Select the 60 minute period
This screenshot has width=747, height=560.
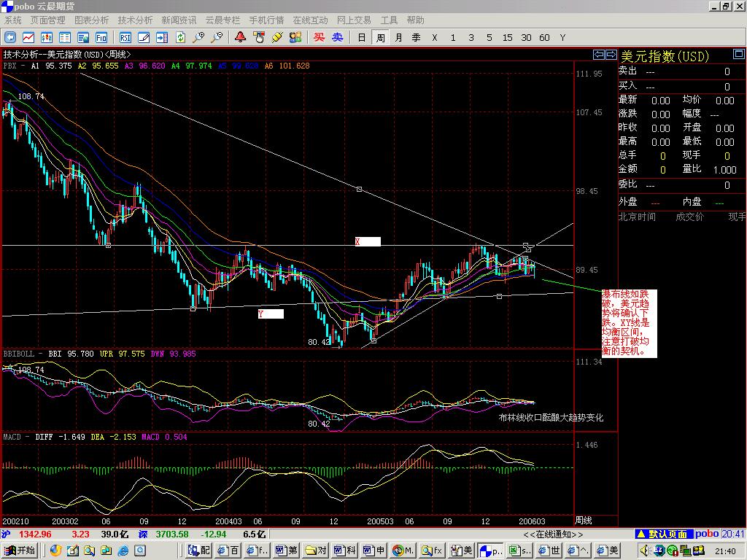coord(544,37)
